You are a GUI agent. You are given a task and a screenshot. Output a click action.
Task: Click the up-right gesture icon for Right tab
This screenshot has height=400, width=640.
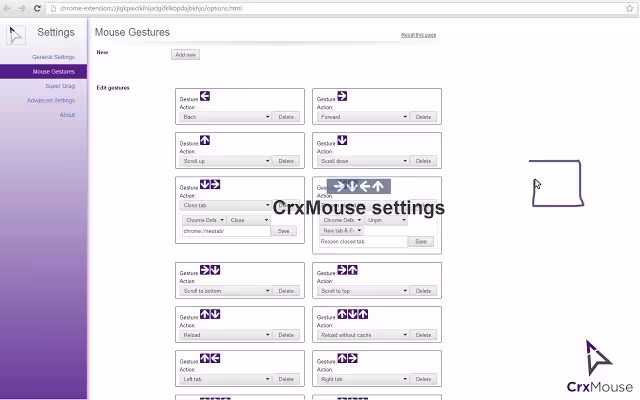pyautogui.click(x=347, y=358)
